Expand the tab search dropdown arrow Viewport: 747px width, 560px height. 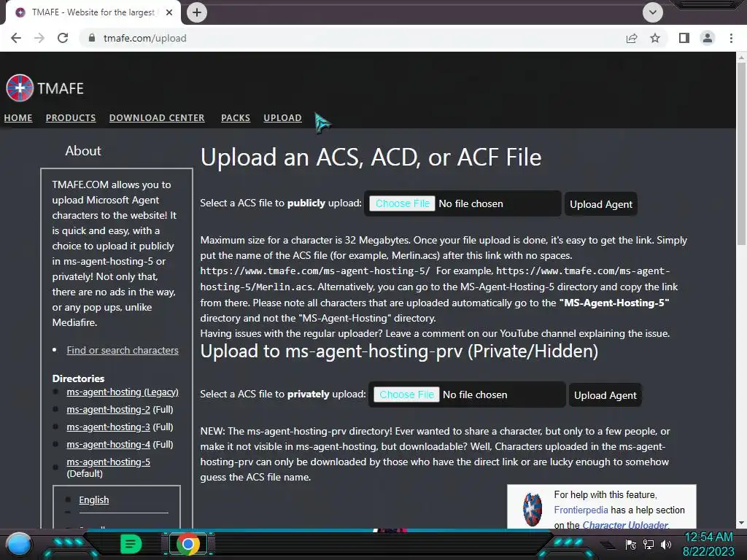pyautogui.click(x=653, y=12)
